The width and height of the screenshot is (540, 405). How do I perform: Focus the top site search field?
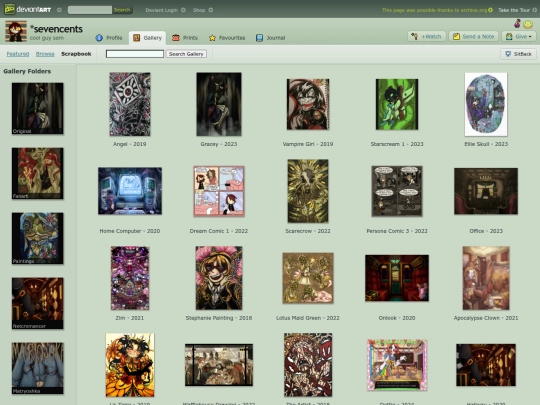[90, 10]
